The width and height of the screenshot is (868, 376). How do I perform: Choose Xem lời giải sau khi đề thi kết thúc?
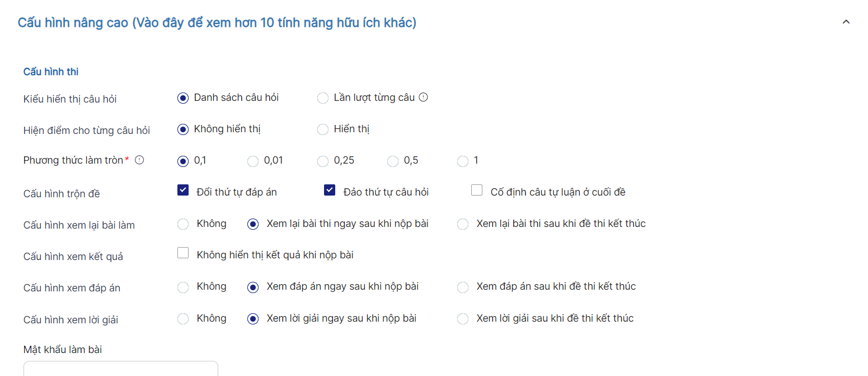click(463, 319)
